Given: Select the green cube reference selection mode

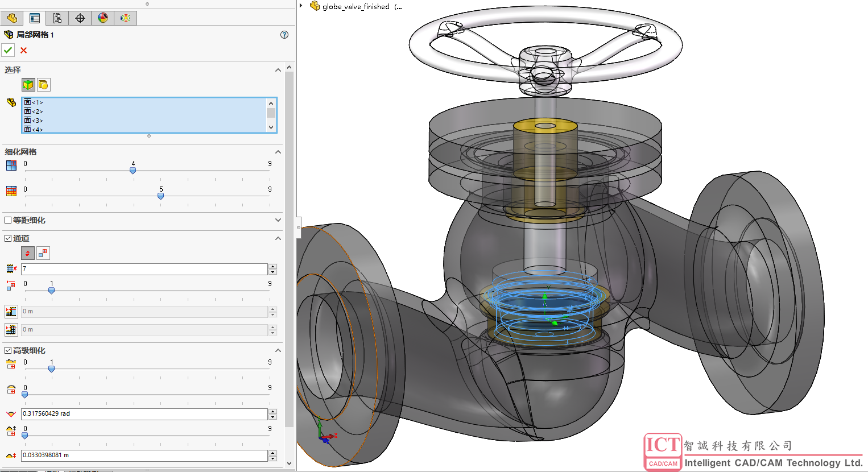Looking at the screenshot, I should click(x=28, y=85).
